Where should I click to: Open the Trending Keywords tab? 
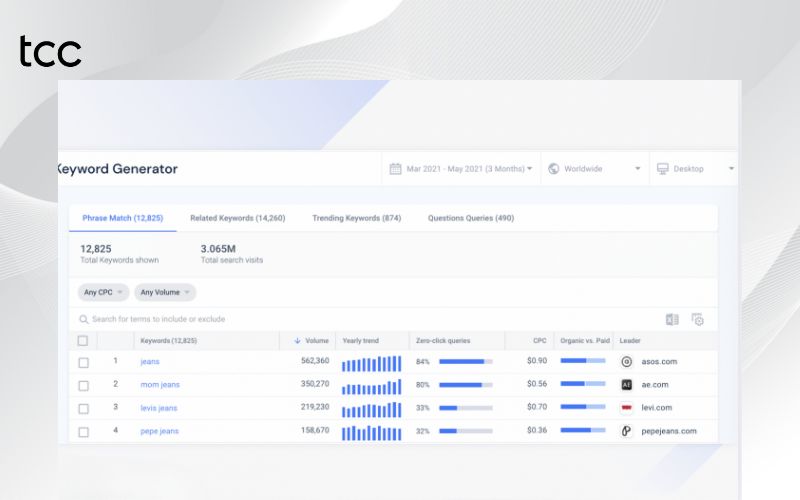pyautogui.click(x=356, y=218)
